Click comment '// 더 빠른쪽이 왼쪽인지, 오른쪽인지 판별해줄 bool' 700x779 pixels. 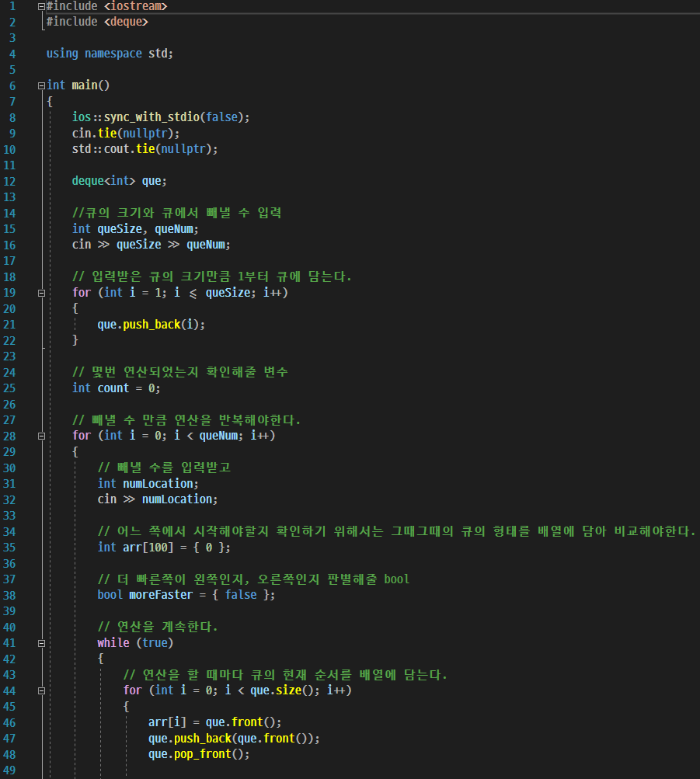pyautogui.click(x=253, y=579)
